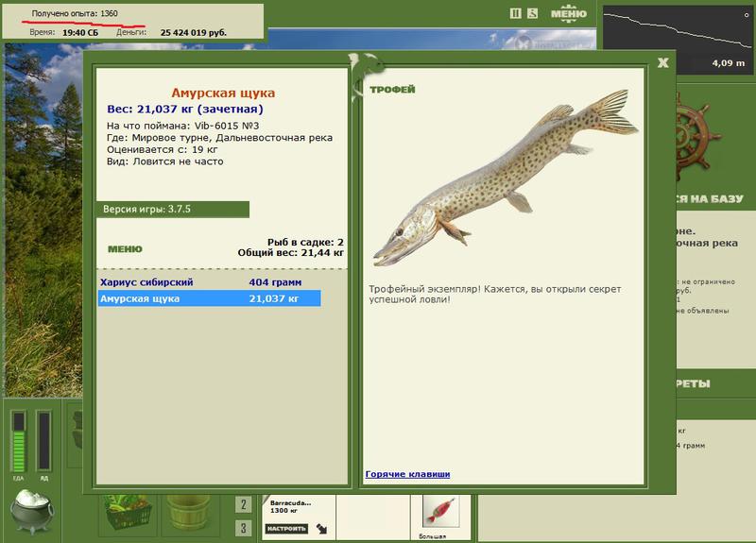Click the wooden bucket icon
Image resolution: width=756 pixels, height=543 pixels.
click(188, 514)
